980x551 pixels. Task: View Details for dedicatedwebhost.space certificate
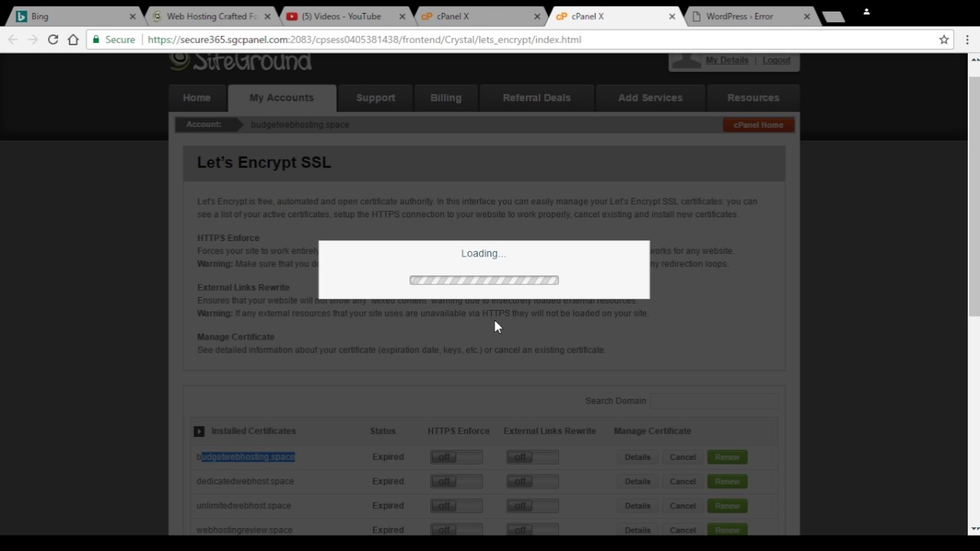(x=637, y=482)
